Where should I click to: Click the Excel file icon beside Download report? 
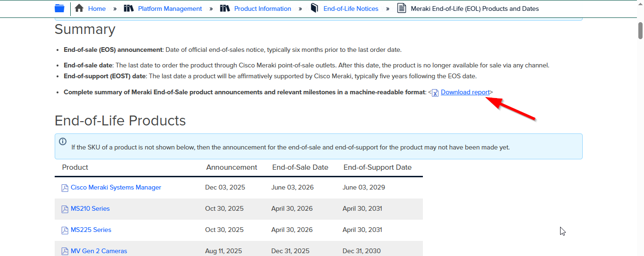pos(435,93)
